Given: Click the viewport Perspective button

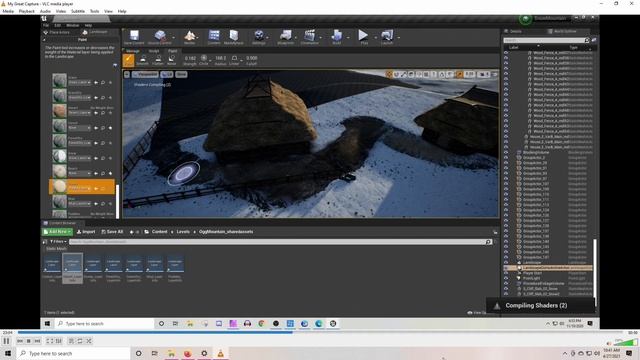Looking at the screenshot, I should click(x=145, y=74).
